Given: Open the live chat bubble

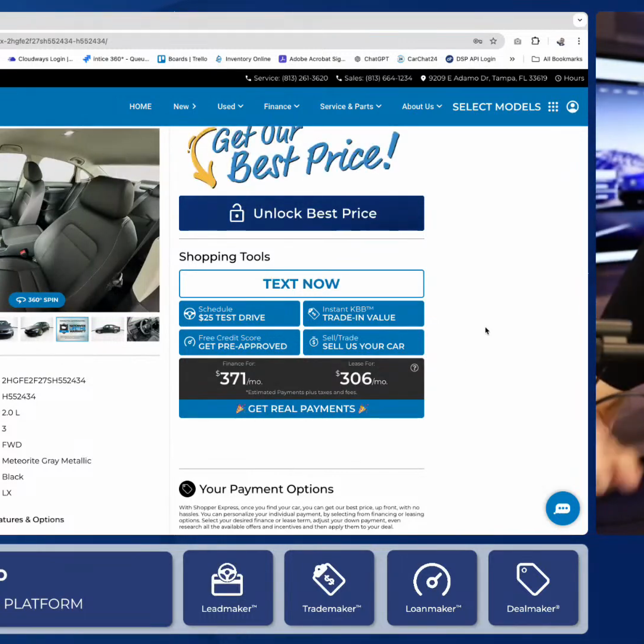Looking at the screenshot, I should 563,508.
